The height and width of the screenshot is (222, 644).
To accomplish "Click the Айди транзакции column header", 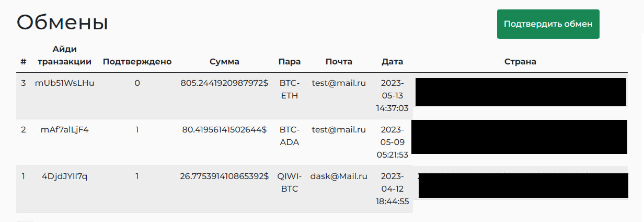I will pos(65,56).
